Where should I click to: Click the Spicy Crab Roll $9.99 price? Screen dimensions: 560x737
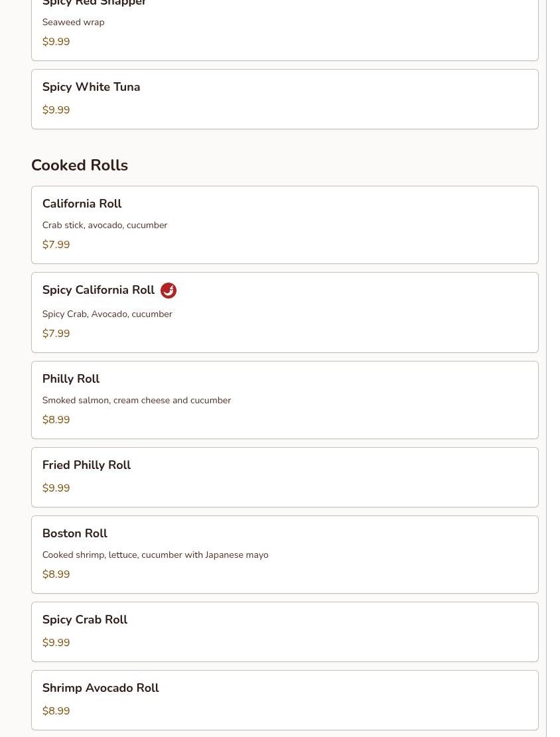point(56,643)
